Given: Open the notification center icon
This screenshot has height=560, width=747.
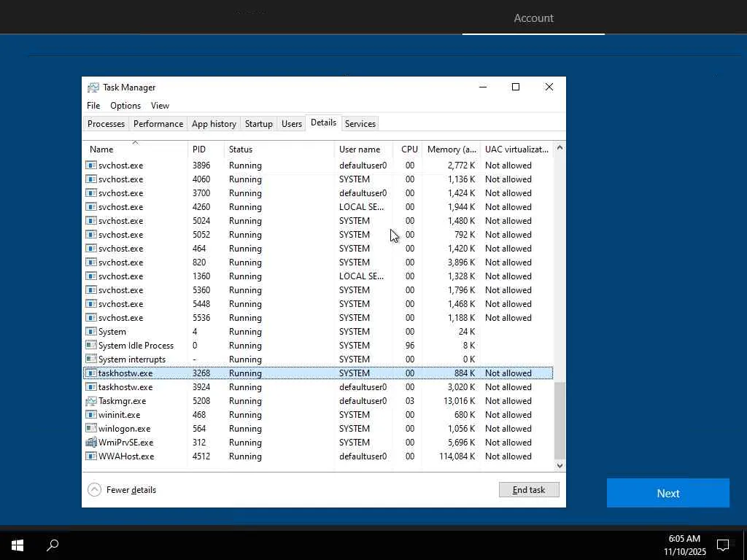Looking at the screenshot, I should [x=723, y=545].
